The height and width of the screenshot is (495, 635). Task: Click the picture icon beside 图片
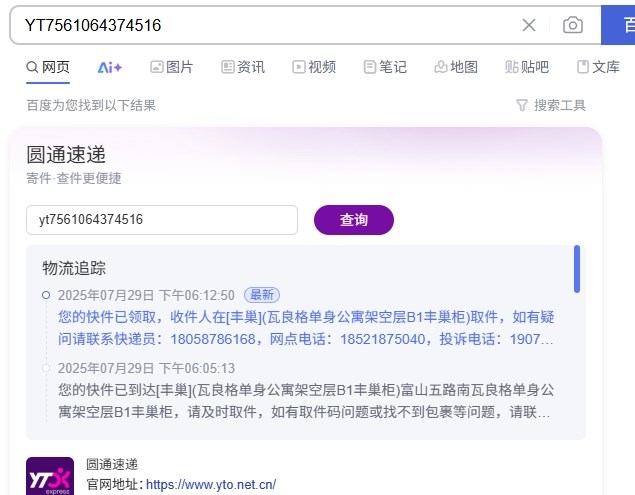pyautogui.click(x=156, y=67)
